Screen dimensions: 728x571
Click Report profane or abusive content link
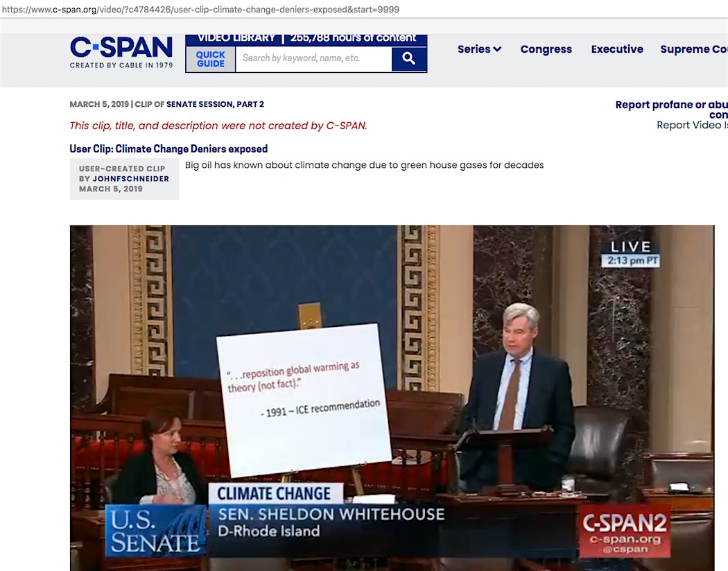coord(671,105)
